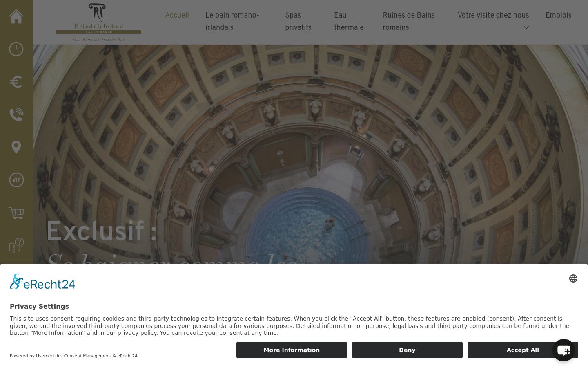
Task: Click the Exclusif : hero heading
Action: click(x=102, y=231)
